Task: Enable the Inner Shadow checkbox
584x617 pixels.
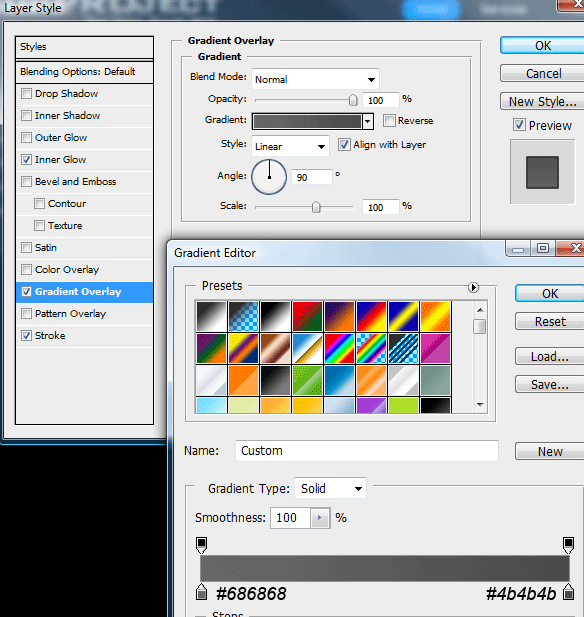Action: (26, 116)
